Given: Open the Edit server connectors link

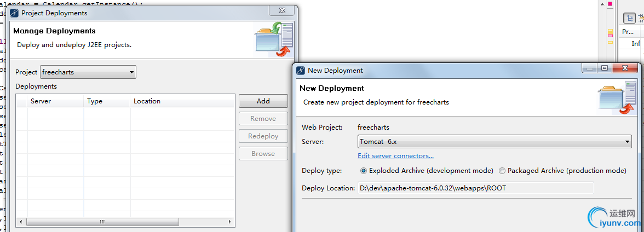Looking at the screenshot, I should point(395,156).
